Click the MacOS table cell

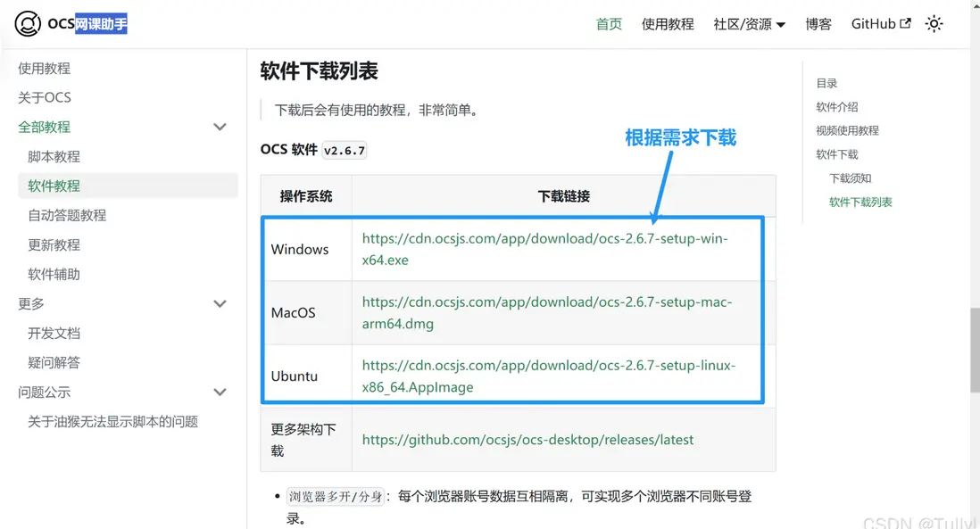(306, 312)
